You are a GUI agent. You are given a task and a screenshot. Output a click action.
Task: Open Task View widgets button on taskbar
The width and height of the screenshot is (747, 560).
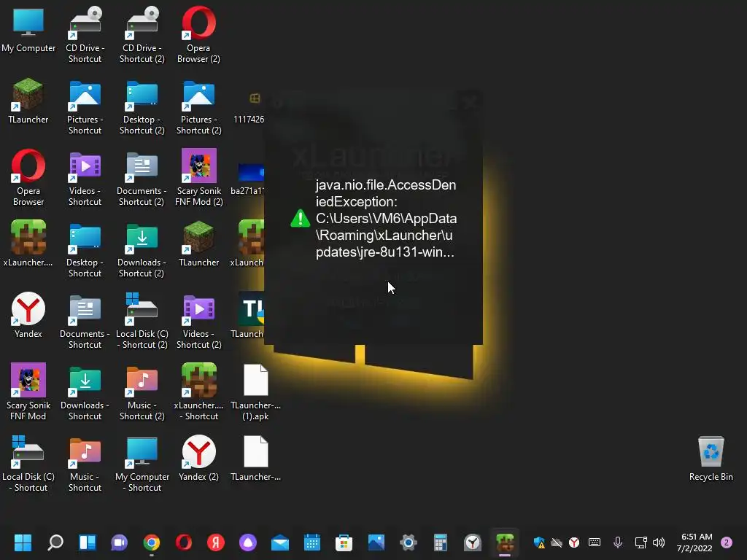click(x=88, y=542)
